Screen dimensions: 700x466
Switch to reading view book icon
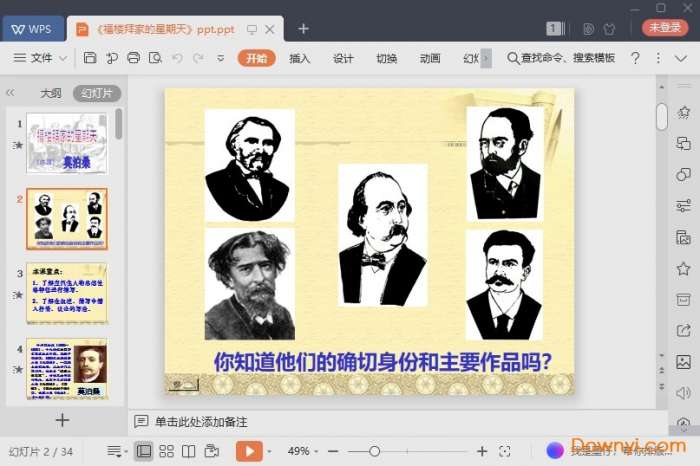pos(188,451)
